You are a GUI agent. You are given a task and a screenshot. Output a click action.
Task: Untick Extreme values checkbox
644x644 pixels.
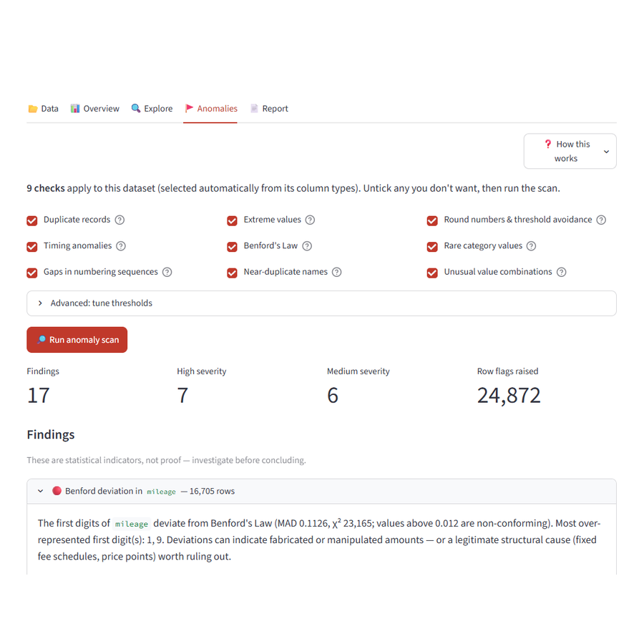coord(232,220)
